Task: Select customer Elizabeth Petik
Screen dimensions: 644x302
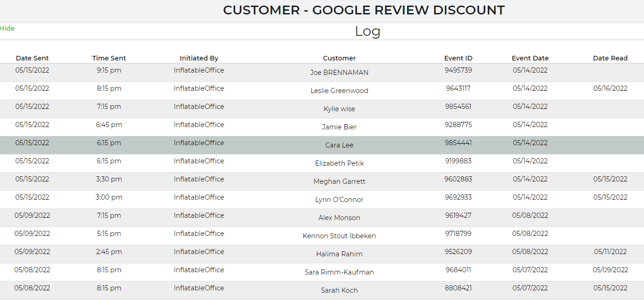Action: pos(339,163)
